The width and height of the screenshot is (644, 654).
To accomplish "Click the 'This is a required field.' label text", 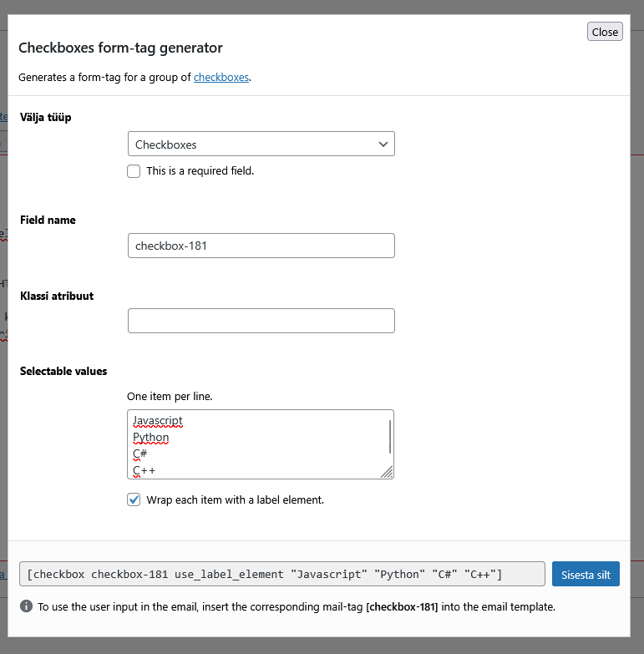I will (200, 171).
